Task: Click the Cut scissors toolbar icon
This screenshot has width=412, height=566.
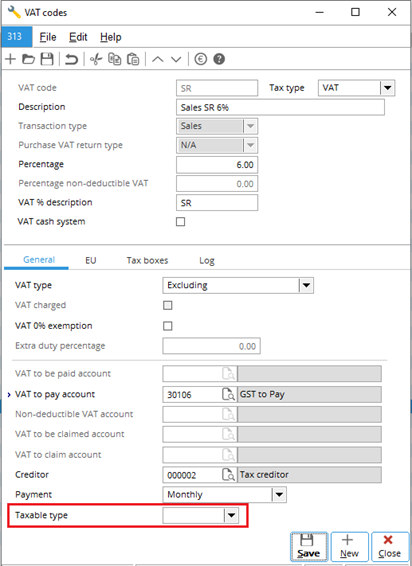Action: pos(96,59)
